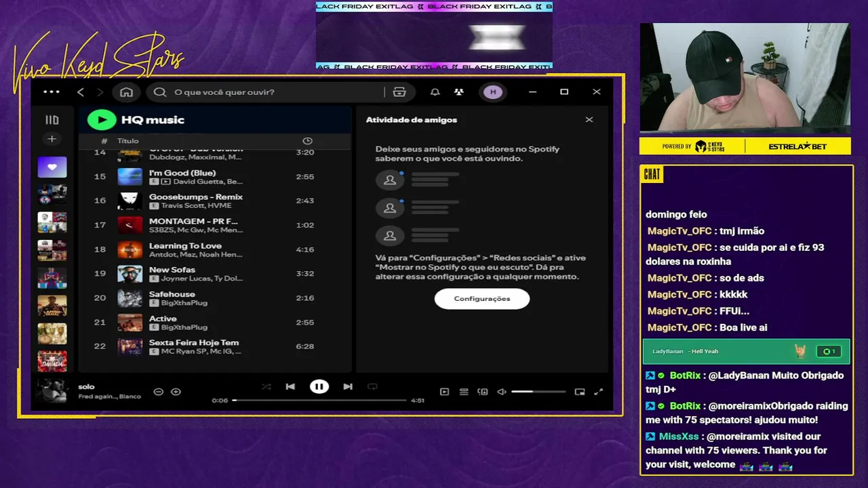
Task: Skip to next track
Action: [x=348, y=387]
